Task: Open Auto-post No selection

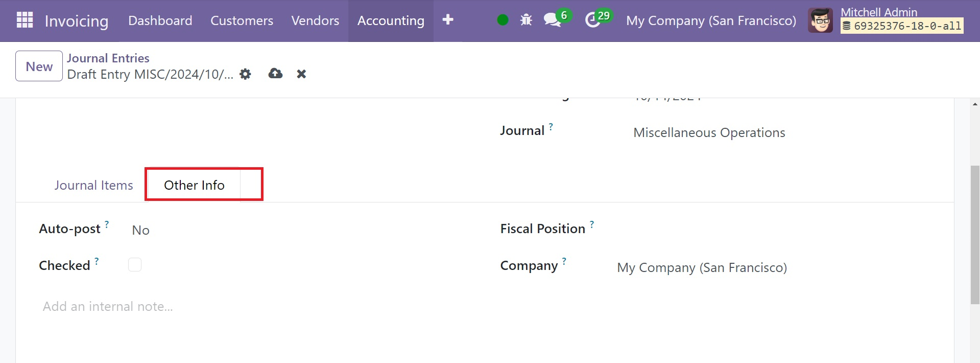Action: pos(140,230)
